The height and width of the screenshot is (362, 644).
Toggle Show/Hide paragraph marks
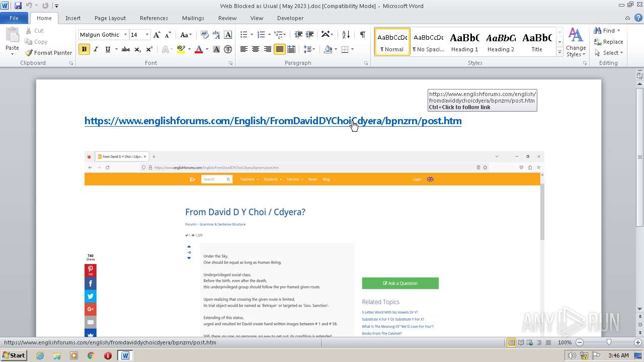pos(362,35)
